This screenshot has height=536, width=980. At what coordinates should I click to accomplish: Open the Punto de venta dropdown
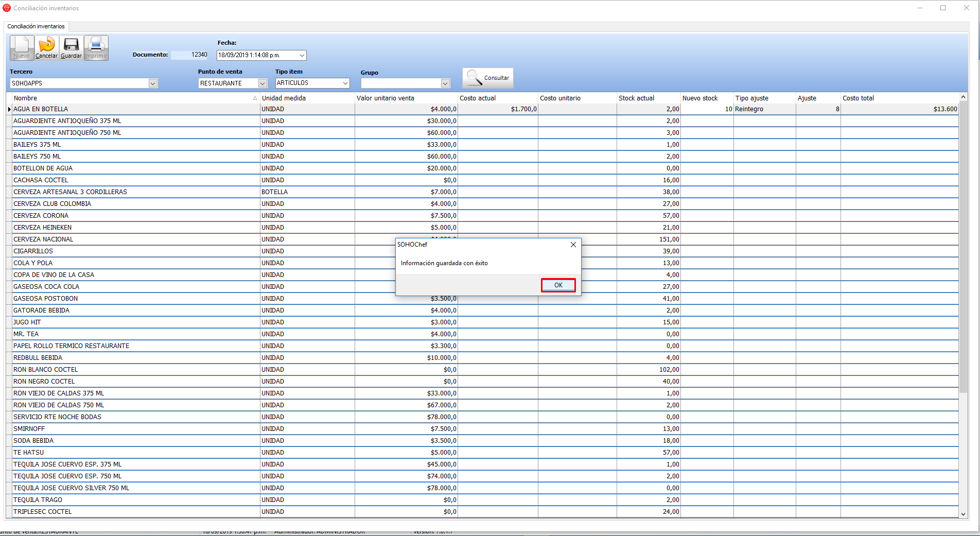pyautogui.click(x=262, y=83)
